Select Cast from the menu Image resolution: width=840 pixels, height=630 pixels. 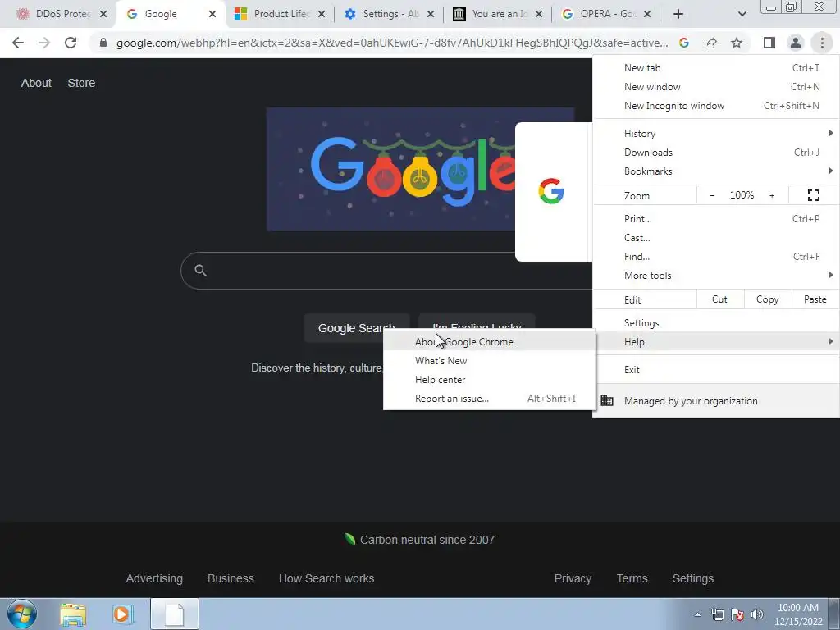click(716, 238)
